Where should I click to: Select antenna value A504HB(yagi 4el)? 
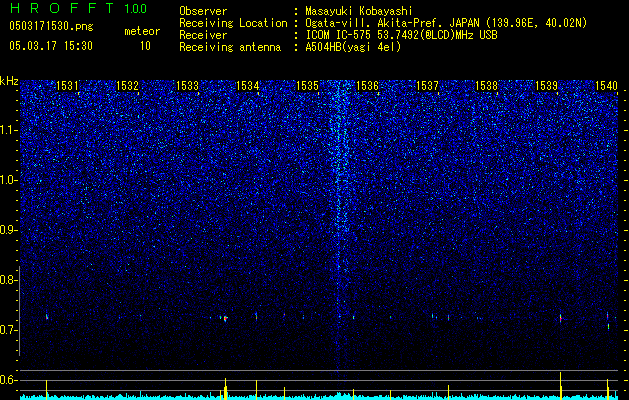tap(353, 47)
